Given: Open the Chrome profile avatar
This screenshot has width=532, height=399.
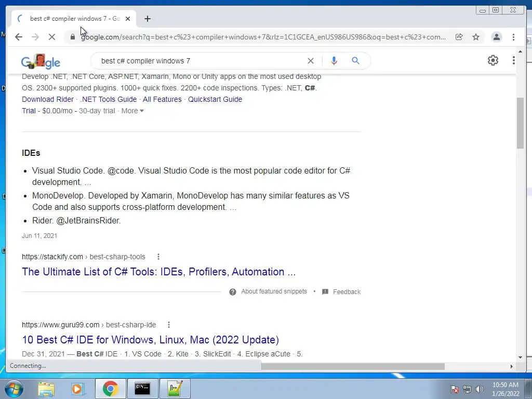Looking at the screenshot, I should click(x=496, y=37).
